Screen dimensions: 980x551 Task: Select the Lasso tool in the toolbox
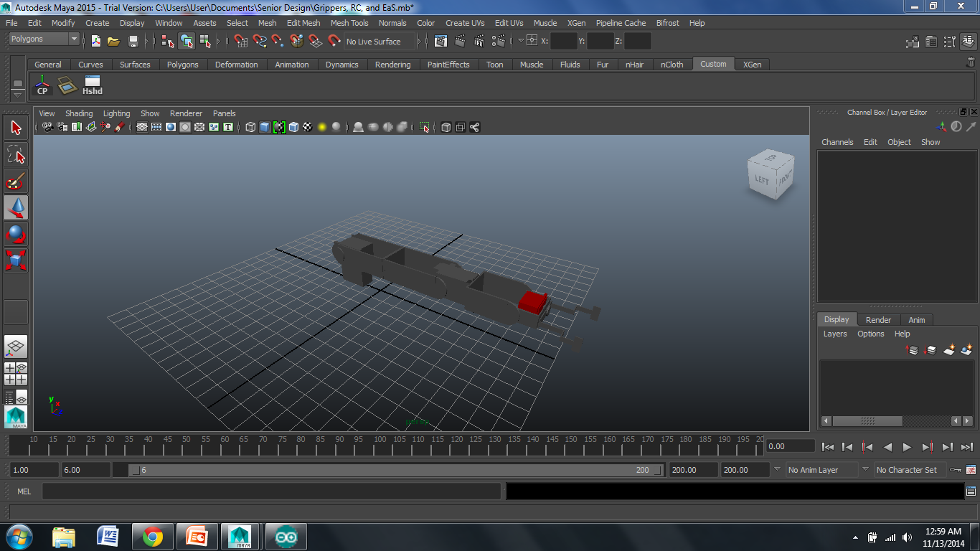click(x=16, y=154)
